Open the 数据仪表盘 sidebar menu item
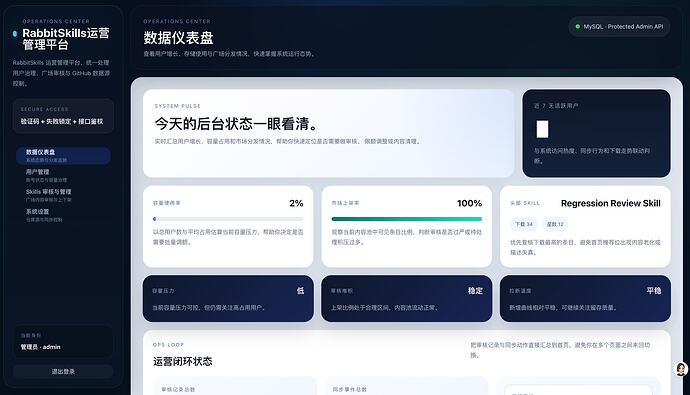 [x=63, y=156]
